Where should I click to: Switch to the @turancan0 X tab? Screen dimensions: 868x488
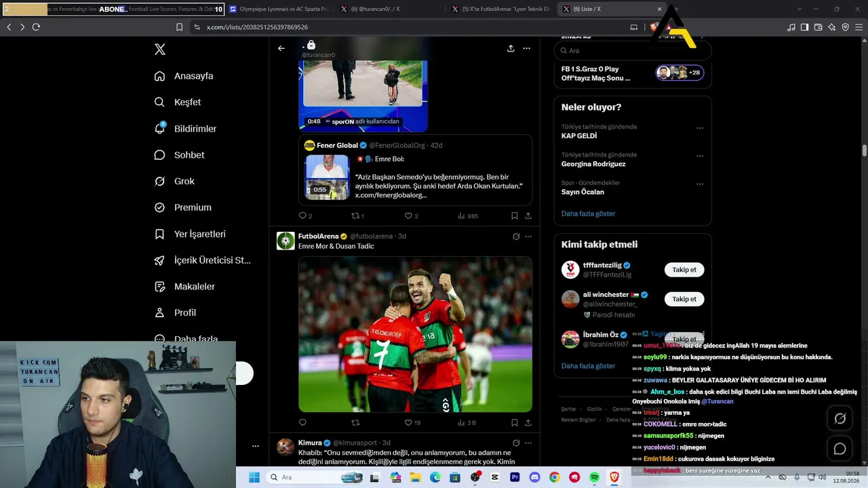point(389,9)
